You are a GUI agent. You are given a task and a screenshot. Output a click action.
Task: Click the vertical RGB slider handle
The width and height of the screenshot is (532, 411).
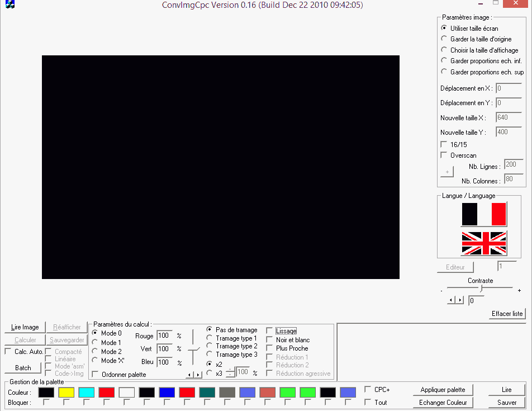pos(193,349)
